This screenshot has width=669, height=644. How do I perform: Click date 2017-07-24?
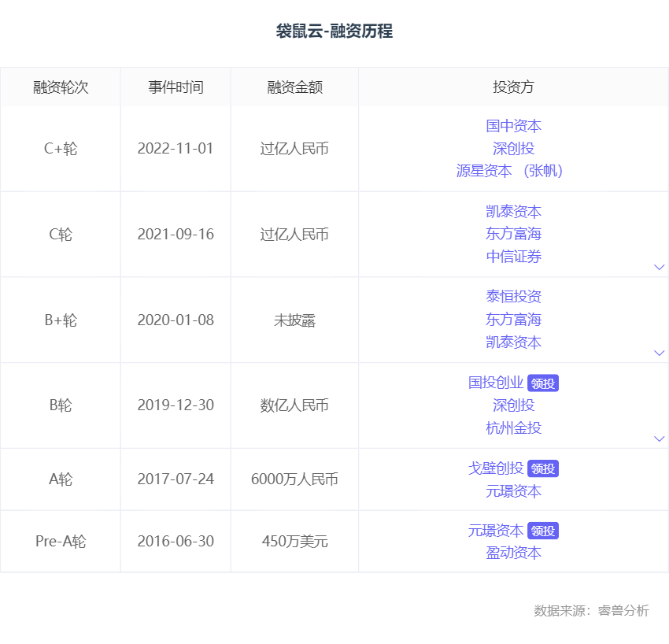[x=176, y=479]
